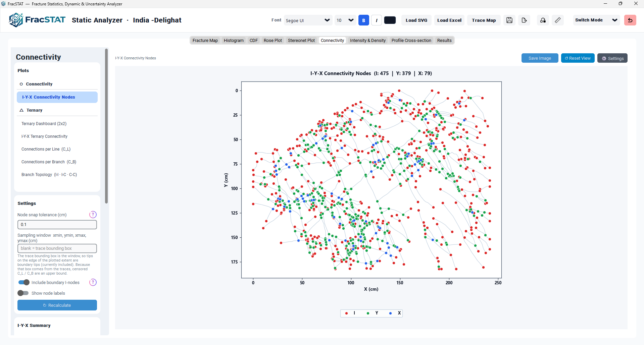Select I-Y-X Connectivity Nodes plot
Image resolution: width=644 pixels, height=345 pixels.
pos(57,97)
